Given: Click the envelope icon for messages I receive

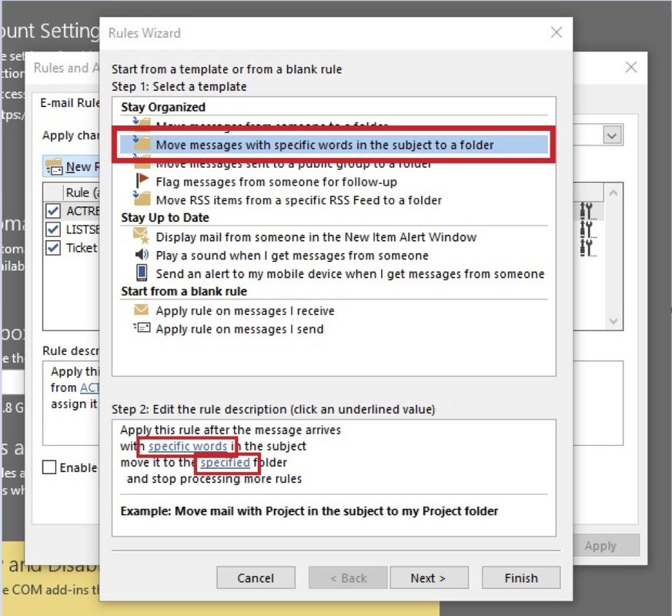Looking at the screenshot, I should 141,310.
